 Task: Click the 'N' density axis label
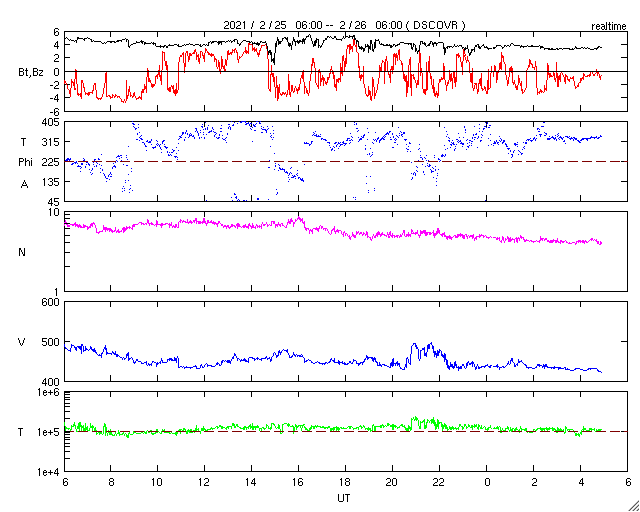click(22, 252)
